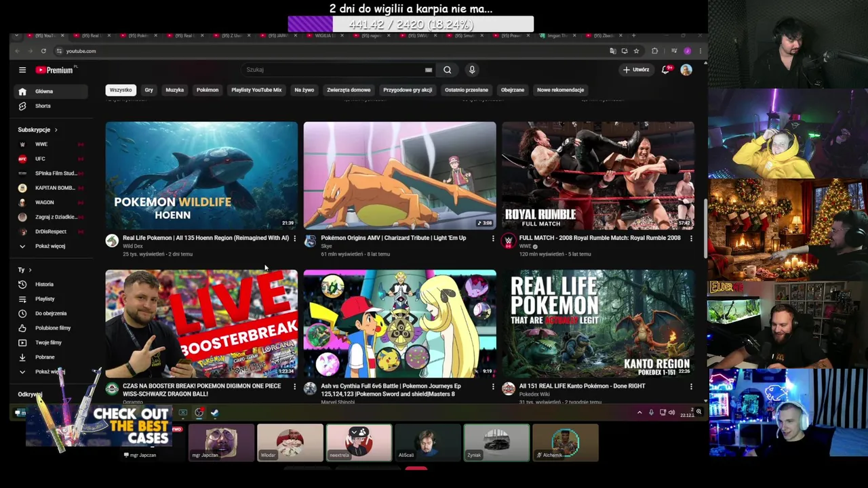Select the Obejrzane chip
Image resolution: width=868 pixels, height=488 pixels.
coord(513,90)
